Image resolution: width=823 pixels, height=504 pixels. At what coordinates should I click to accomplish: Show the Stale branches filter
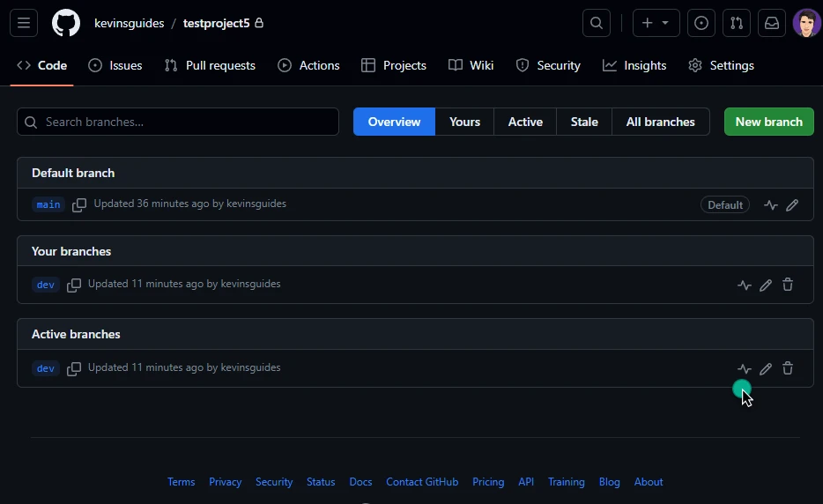[x=584, y=122]
